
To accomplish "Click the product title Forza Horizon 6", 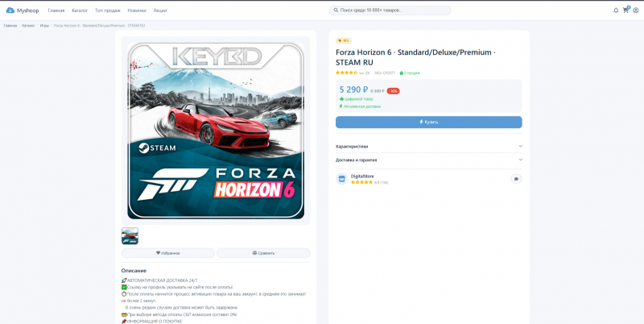I will tap(415, 57).
